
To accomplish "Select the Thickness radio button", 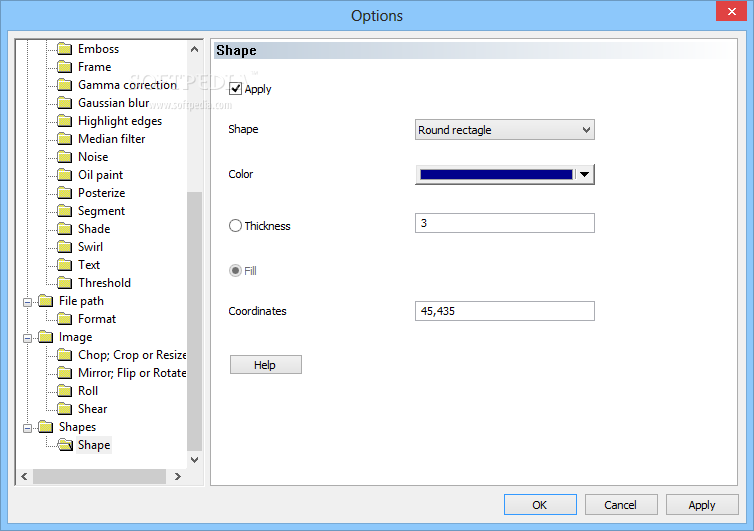I will (x=236, y=226).
